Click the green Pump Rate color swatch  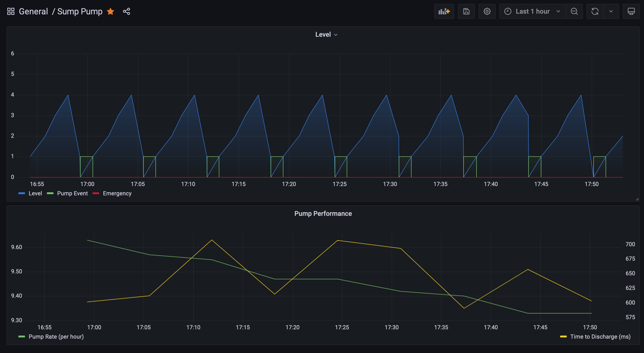pos(22,337)
